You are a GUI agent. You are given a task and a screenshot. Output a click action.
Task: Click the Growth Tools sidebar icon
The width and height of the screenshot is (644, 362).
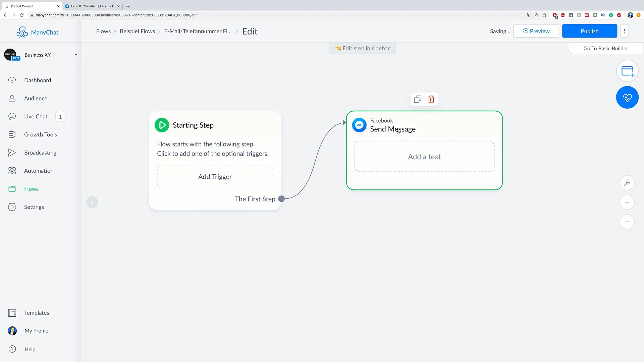(11, 134)
